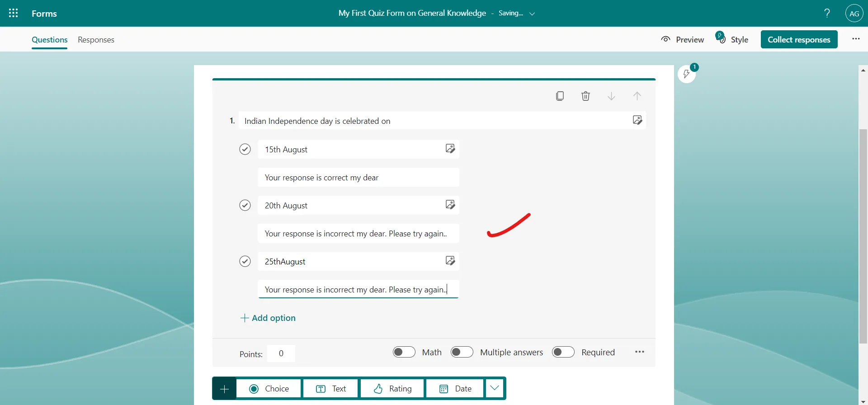
Task: Switch to the Questions tab
Action: pyautogui.click(x=50, y=40)
